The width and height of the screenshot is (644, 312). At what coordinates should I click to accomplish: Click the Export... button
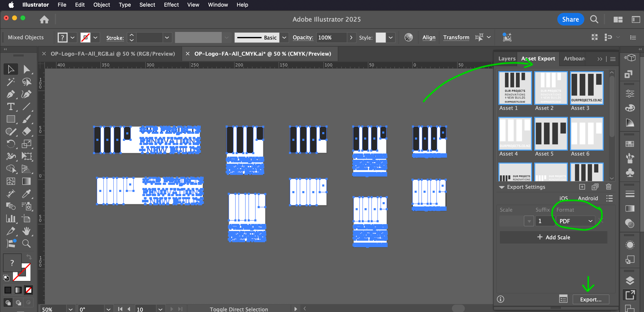coord(590,300)
